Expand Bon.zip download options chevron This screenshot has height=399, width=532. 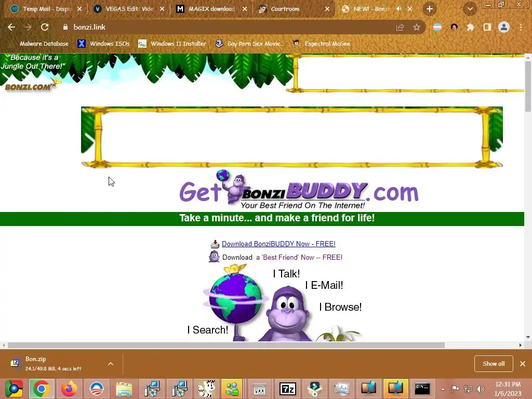(x=111, y=364)
